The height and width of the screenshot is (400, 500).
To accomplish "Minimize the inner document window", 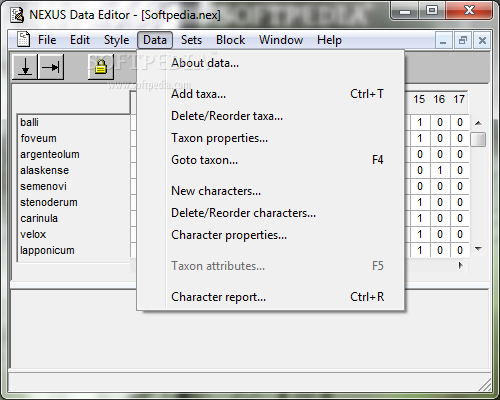I will click(443, 41).
